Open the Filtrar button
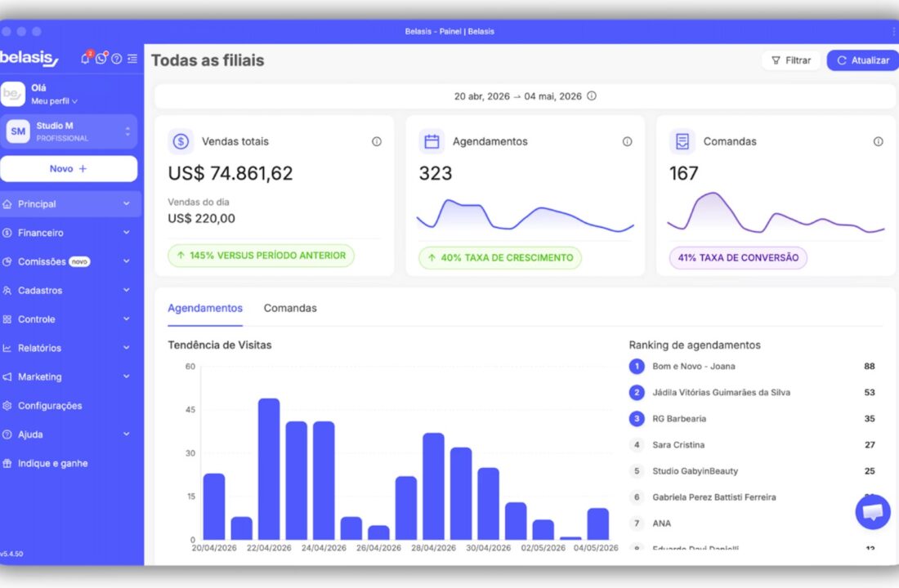This screenshot has height=588, width=899. click(790, 60)
